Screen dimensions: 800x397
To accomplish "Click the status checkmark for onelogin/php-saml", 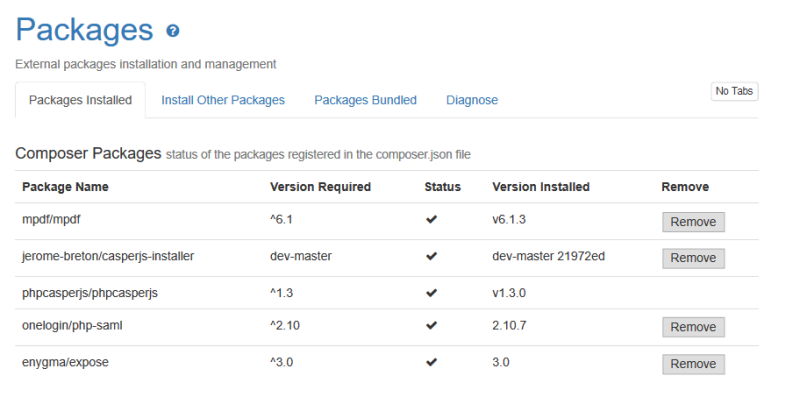I will [x=432, y=325].
